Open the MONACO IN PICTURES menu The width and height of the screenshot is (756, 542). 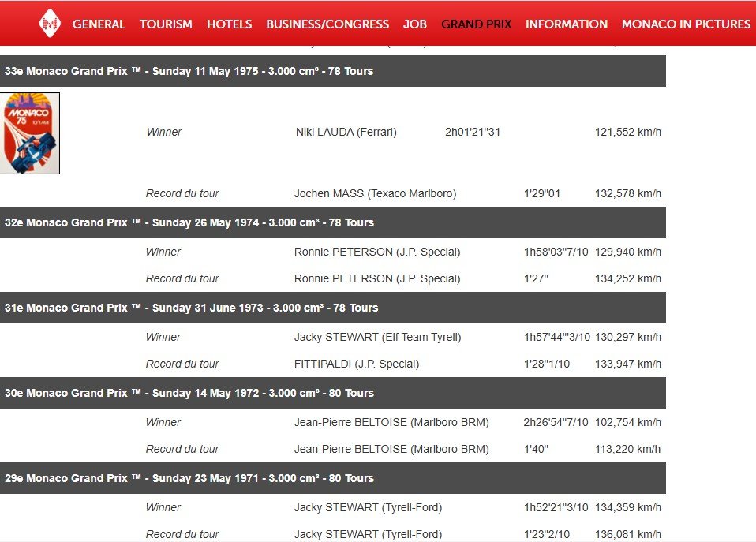686,24
